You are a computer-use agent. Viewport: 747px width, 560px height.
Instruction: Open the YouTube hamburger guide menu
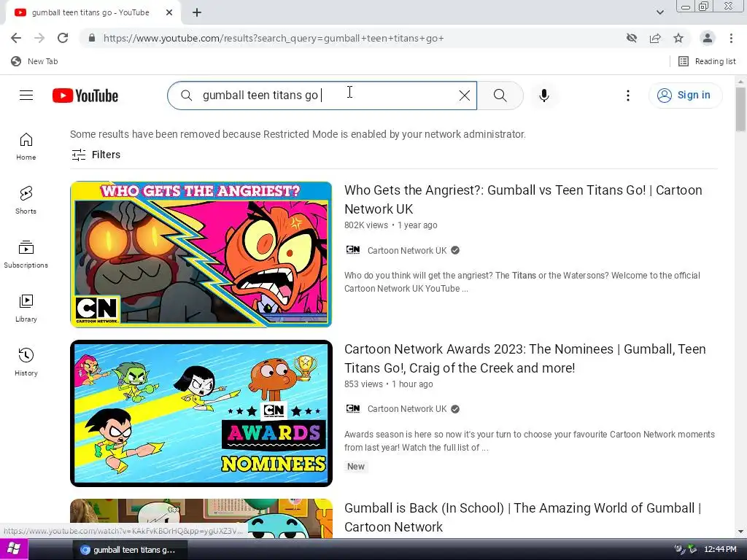(x=26, y=96)
